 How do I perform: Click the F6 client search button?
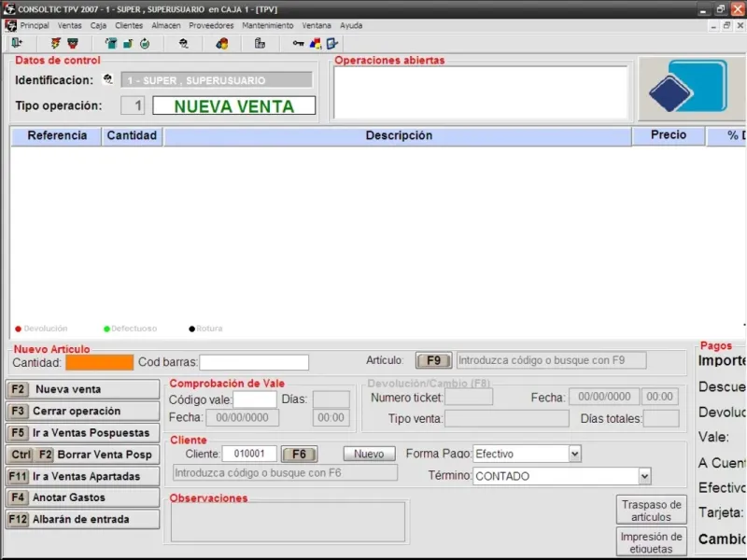point(299,455)
